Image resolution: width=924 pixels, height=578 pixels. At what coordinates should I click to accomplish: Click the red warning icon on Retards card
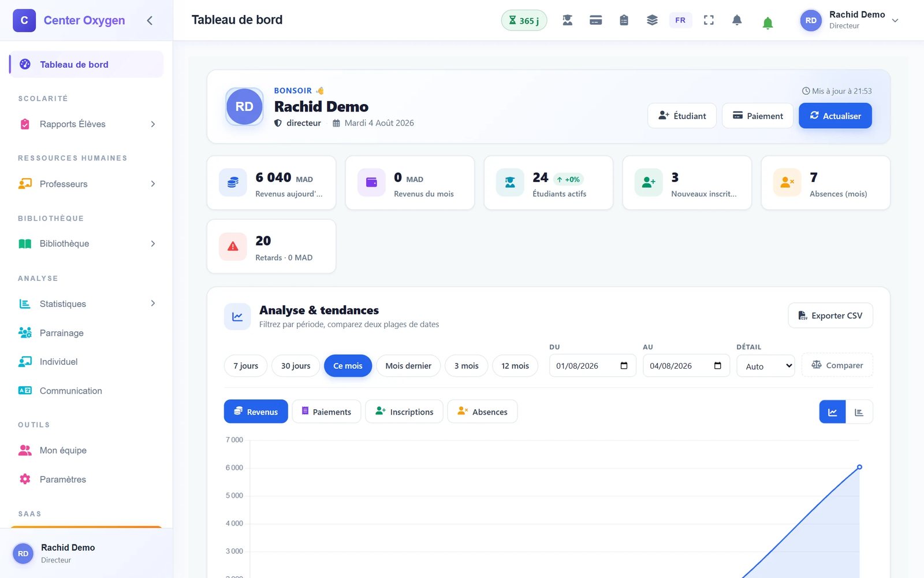pos(233,246)
